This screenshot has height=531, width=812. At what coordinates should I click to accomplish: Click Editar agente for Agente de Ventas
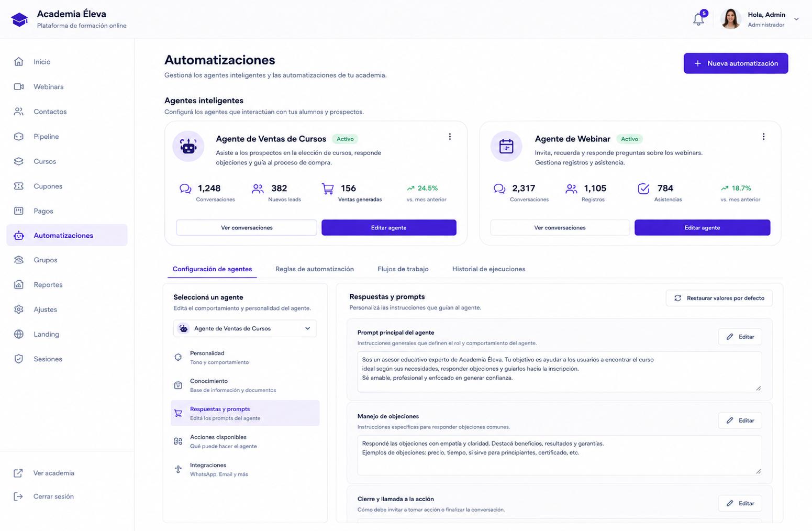389,228
